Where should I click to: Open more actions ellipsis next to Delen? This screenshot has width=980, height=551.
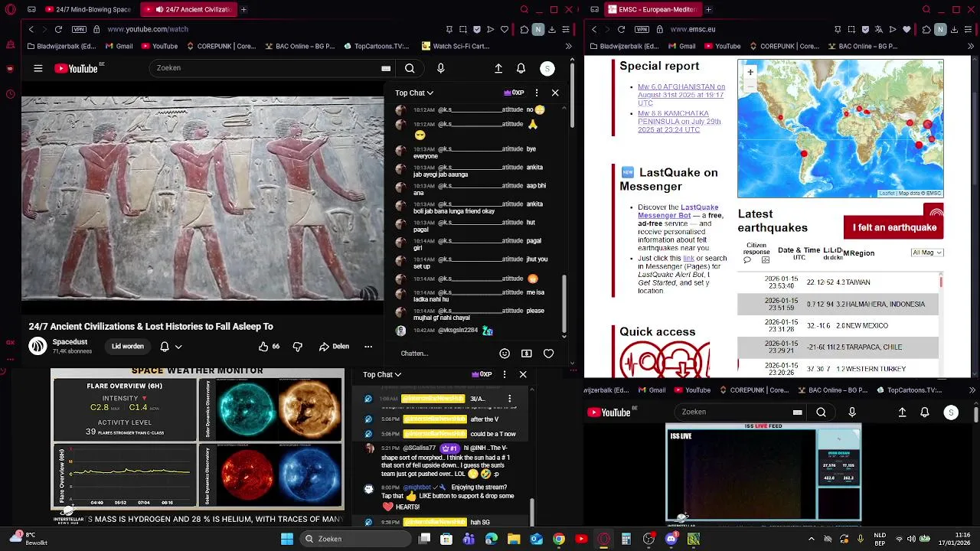coord(368,346)
